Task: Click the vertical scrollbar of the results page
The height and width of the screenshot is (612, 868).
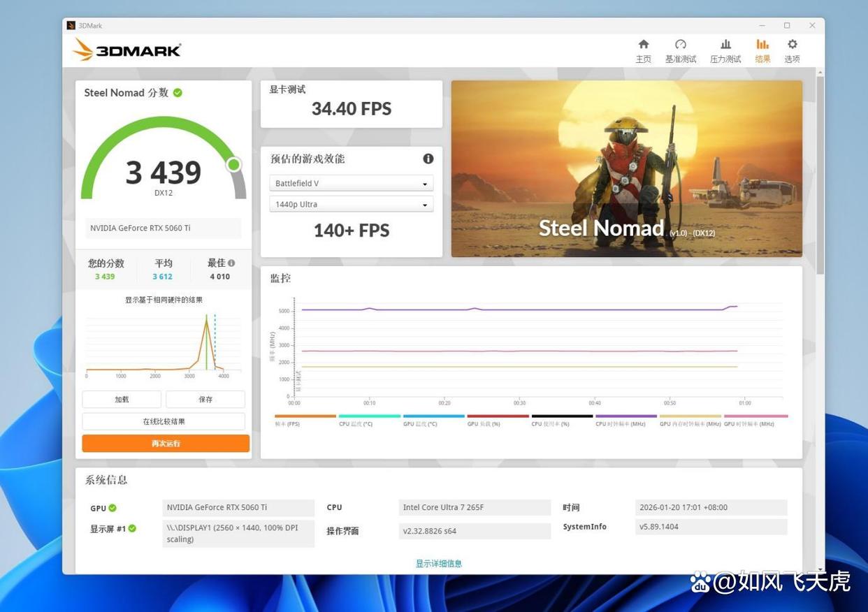Action: pos(820,175)
